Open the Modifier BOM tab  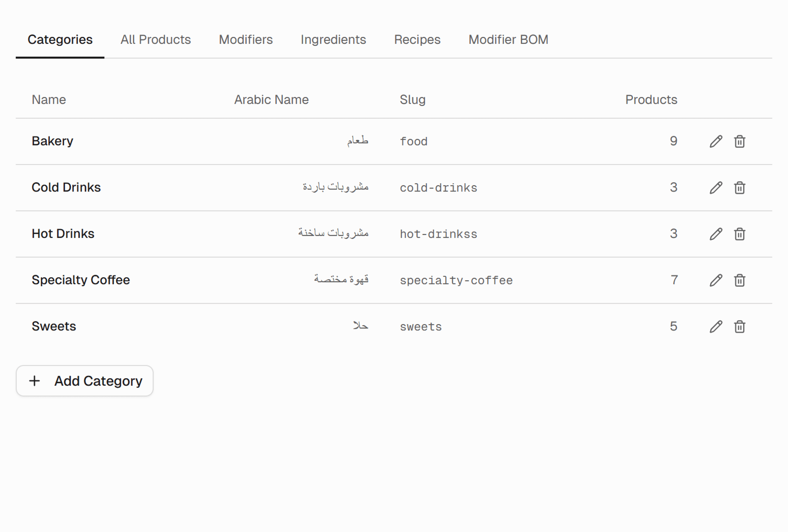coord(508,40)
